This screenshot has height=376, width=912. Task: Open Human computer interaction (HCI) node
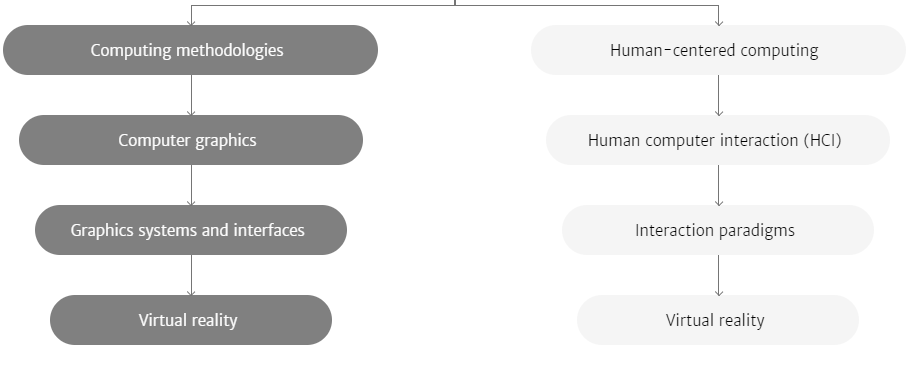pyautogui.click(x=718, y=140)
